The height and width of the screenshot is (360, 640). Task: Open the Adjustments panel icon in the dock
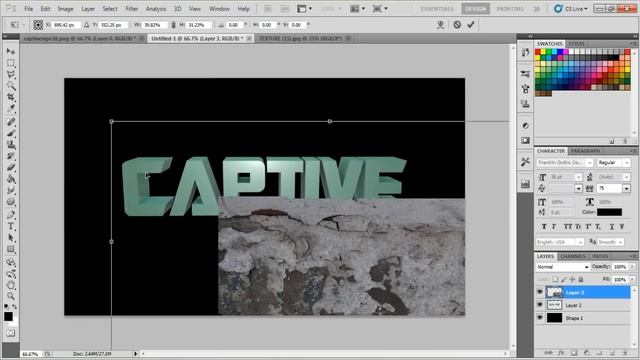click(525, 126)
